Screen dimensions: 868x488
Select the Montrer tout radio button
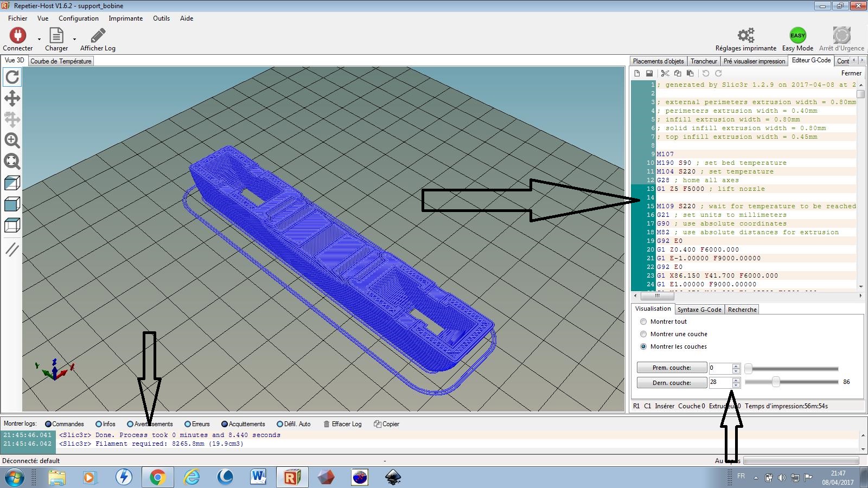pyautogui.click(x=643, y=322)
